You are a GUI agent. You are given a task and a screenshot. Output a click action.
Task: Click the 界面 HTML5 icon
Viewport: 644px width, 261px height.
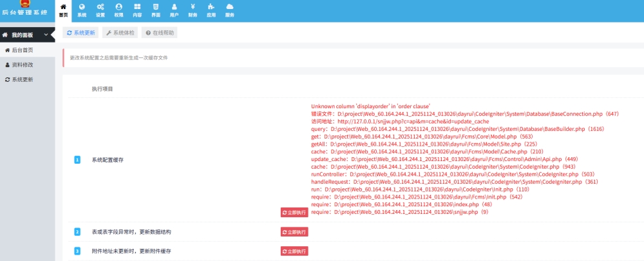156,10
